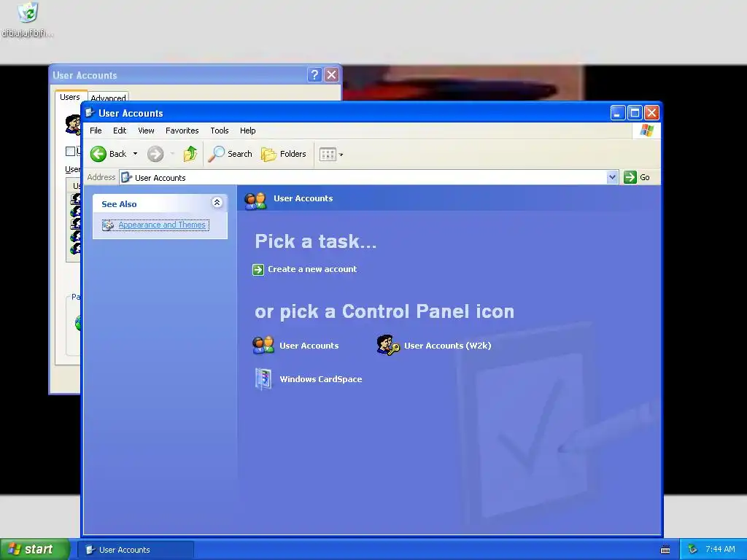Click the Windows flag logo in menu bar

click(x=647, y=130)
